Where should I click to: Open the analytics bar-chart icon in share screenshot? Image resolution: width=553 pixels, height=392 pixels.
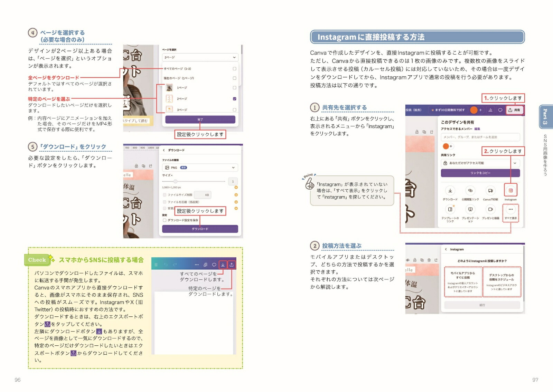click(x=490, y=110)
